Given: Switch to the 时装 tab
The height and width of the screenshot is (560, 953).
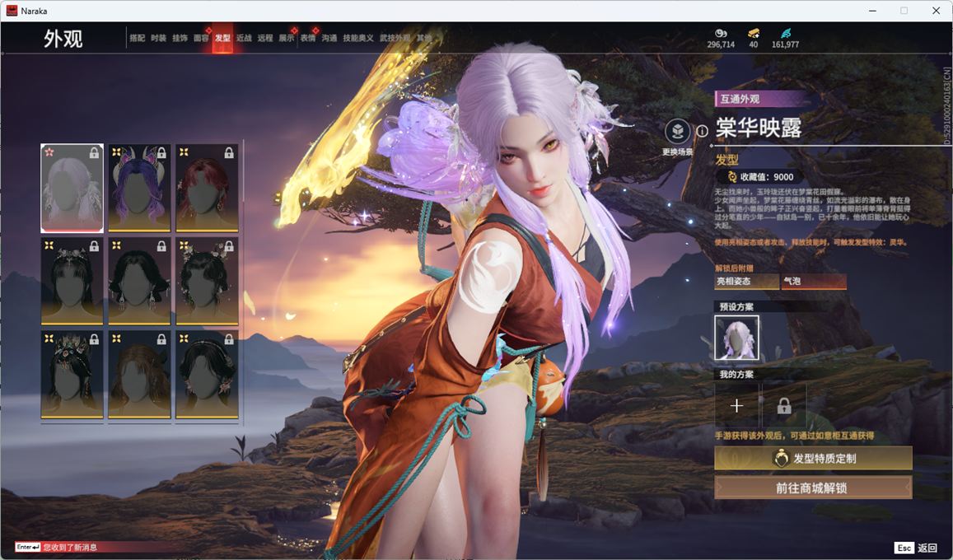Looking at the screenshot, I should [x=159, y=38].
